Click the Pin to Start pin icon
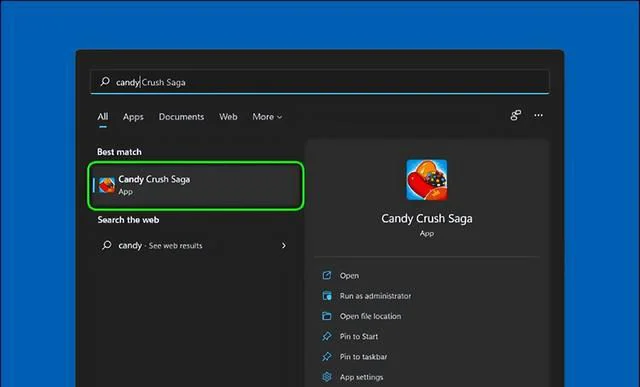 coord(327,336)
